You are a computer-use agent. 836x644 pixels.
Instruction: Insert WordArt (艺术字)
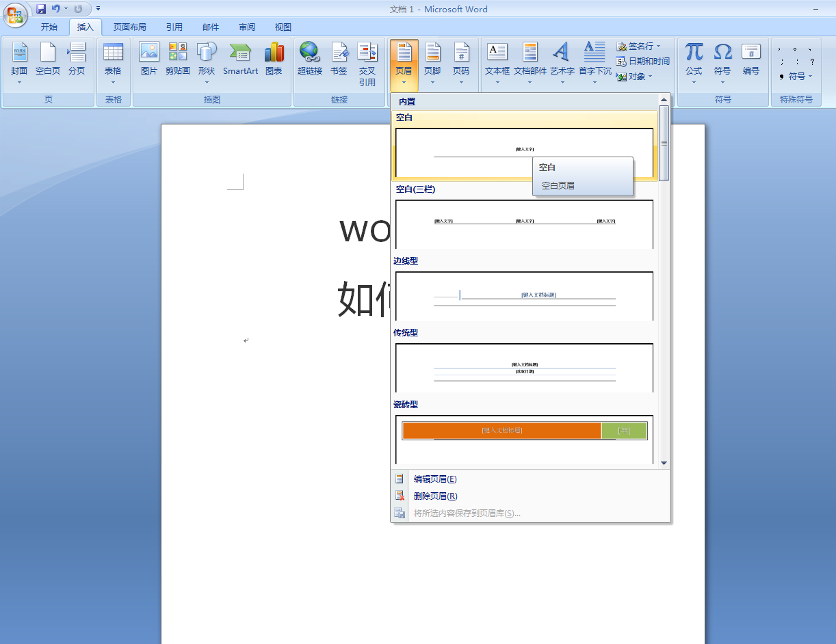pos(562,64)
